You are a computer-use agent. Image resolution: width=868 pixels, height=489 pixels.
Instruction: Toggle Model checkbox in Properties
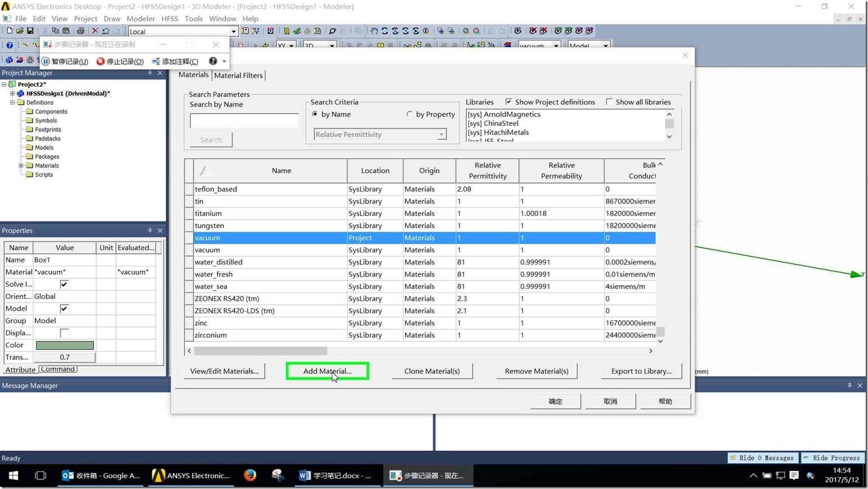pos(64,308)
